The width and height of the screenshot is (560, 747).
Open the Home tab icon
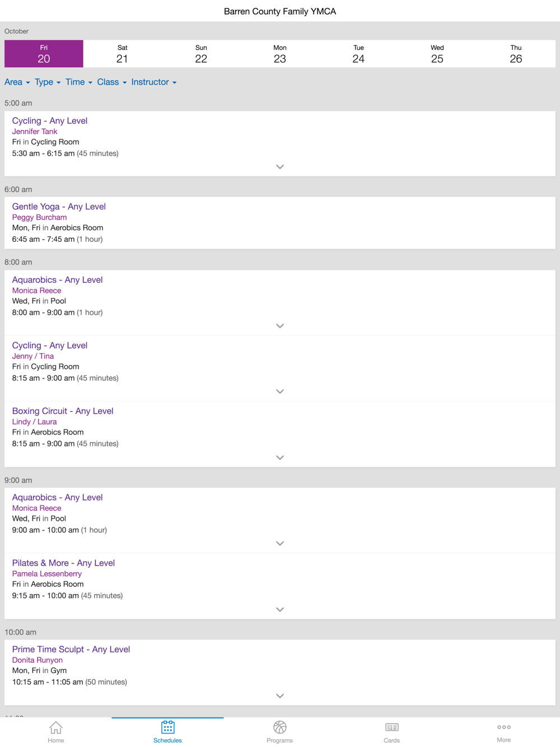pyautogui.click(x=55, y=727)
